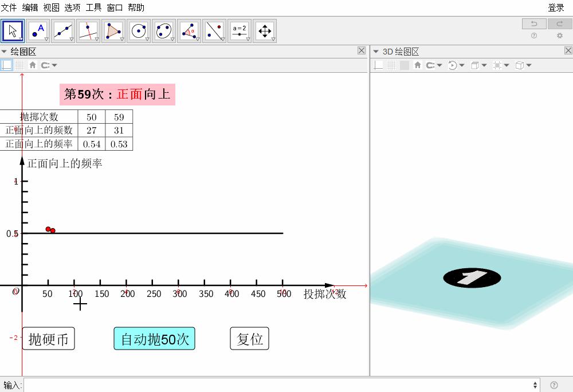This screenshot has height=392, width=573.
Task: Click the 抛硬币 button
Action: tap(49, 339)
